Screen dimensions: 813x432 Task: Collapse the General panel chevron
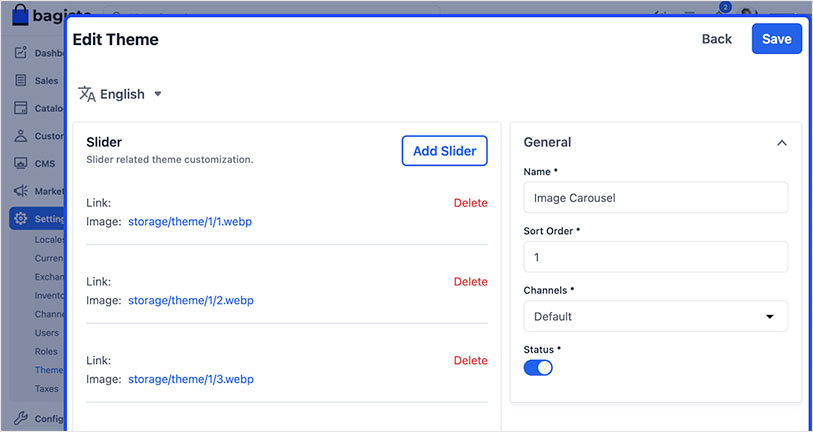tap(782, 143)
